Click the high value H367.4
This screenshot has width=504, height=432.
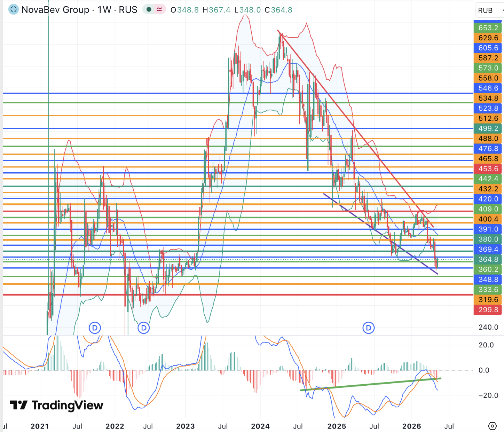(x=216, y=10)
